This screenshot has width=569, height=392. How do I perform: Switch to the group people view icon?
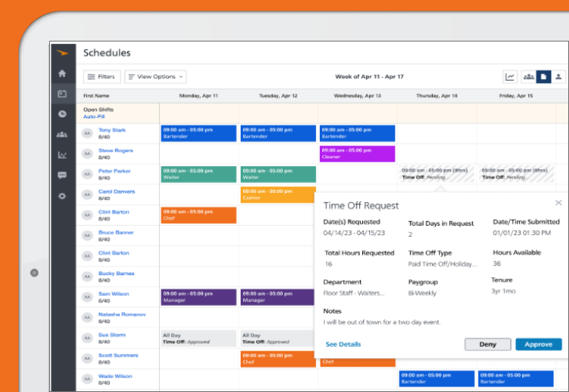pos(528,77)
